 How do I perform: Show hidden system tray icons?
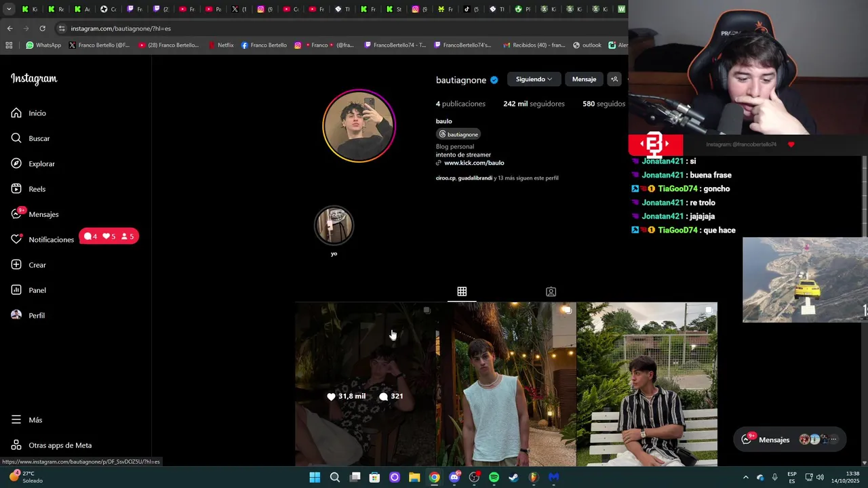[x=745, y=477]
